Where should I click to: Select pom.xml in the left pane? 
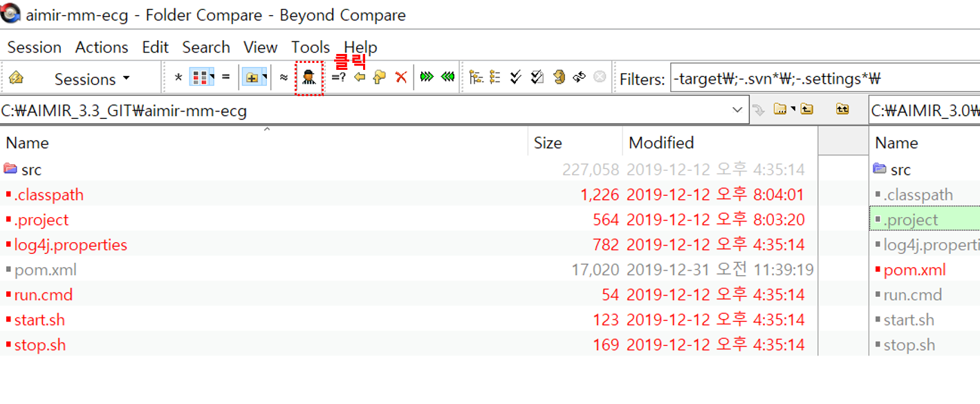[41, 270]
